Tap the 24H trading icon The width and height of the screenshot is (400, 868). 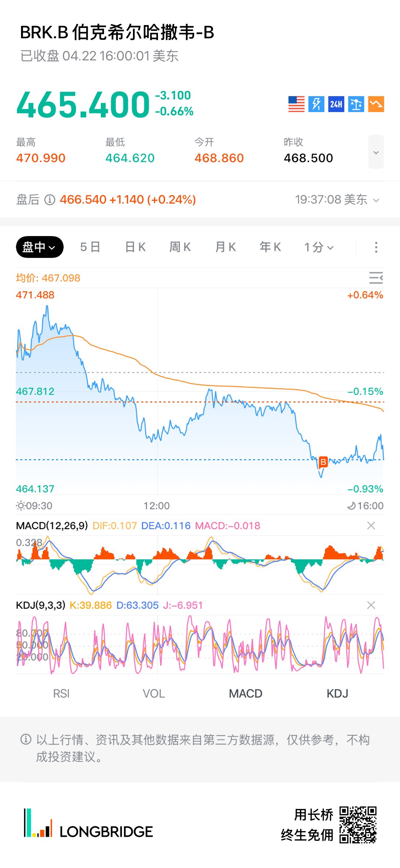(336, 104)
